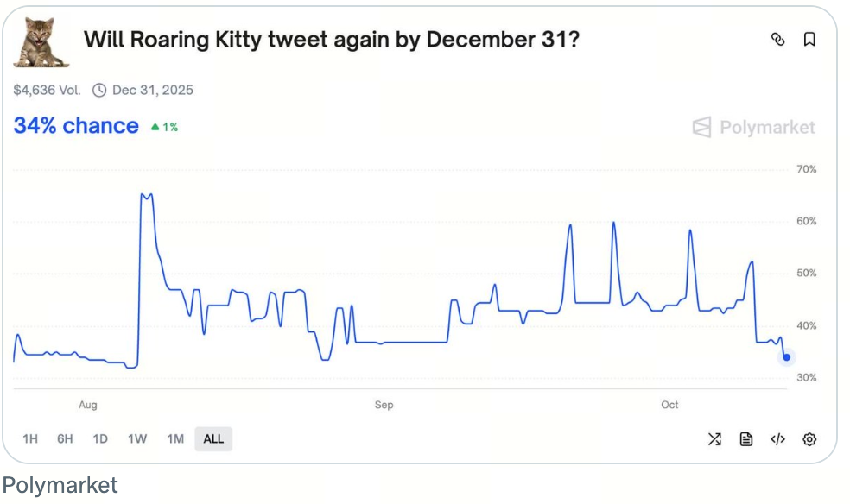The image size is (850, 504).
Task: Click the Polymarket logo watermark
Action: tap(753, 128)
